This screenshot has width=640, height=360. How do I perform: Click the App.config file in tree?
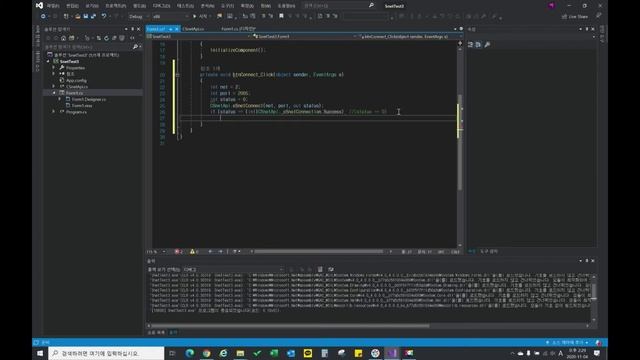76,80
